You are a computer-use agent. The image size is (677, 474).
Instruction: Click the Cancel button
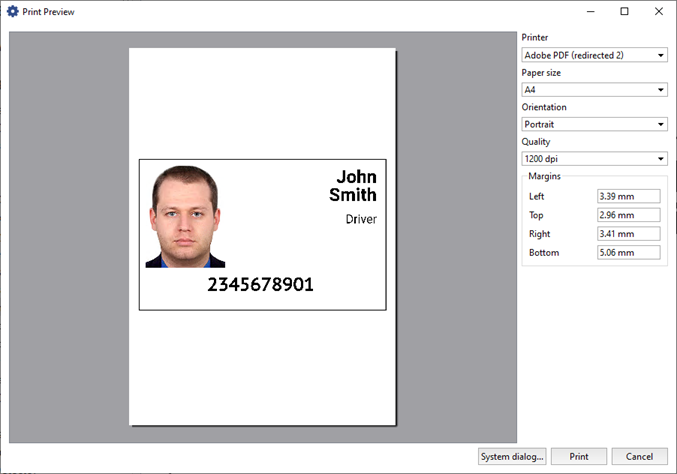tap(639, 456)
